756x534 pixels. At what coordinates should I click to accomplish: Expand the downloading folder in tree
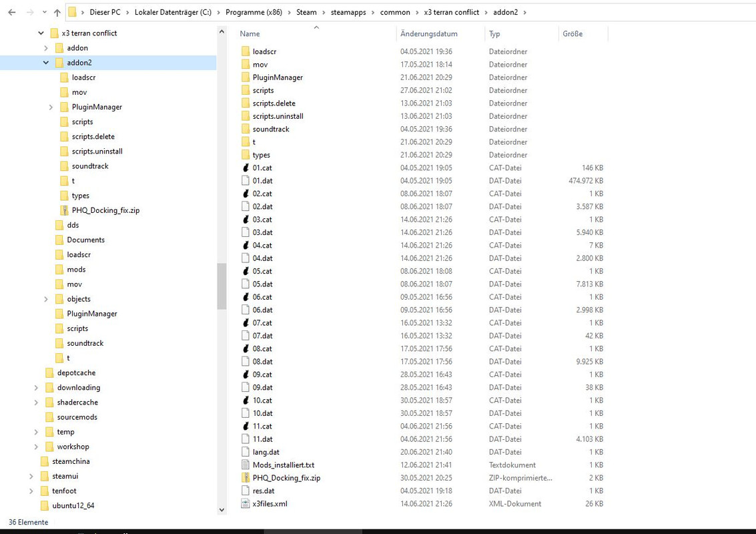tap(36, 388)
